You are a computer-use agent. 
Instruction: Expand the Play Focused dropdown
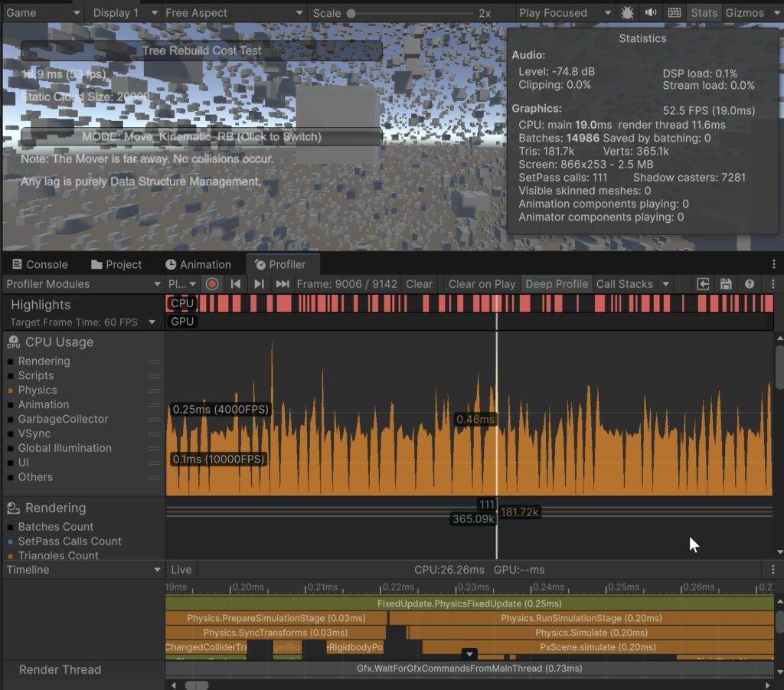tap(564, 13)
